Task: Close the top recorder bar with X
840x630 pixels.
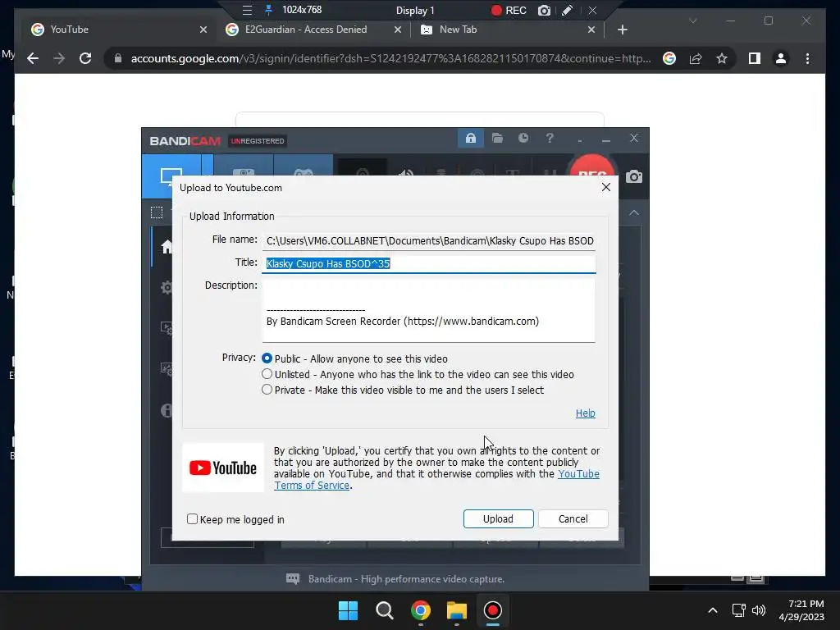Action: coord(592,10)
